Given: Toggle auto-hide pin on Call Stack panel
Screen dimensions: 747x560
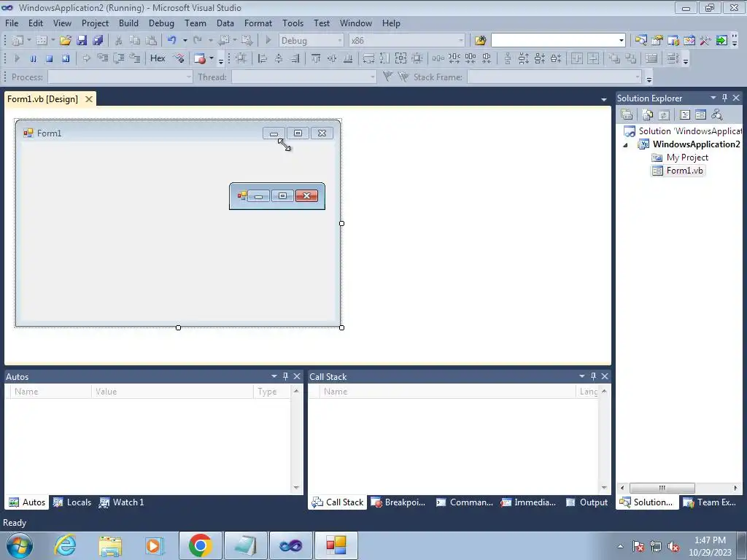Looking at the screenshot, I should click(593, 376).
